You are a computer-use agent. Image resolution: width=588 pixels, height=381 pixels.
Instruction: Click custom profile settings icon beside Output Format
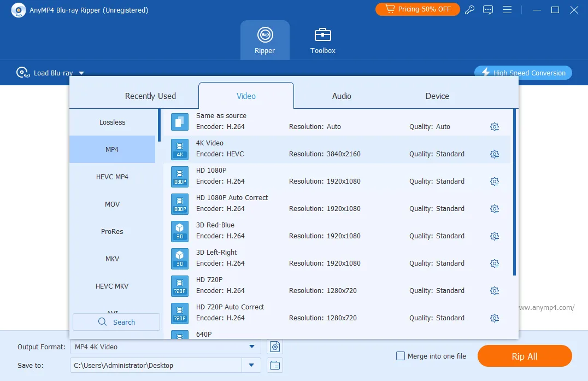275,347
